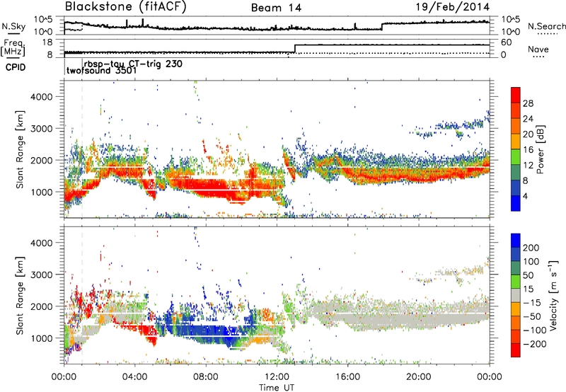The height and width of the screenshot is (392, 566).
Task: Click 'rbsp-tau CT-trig 230' text
Action: point(133,64)
